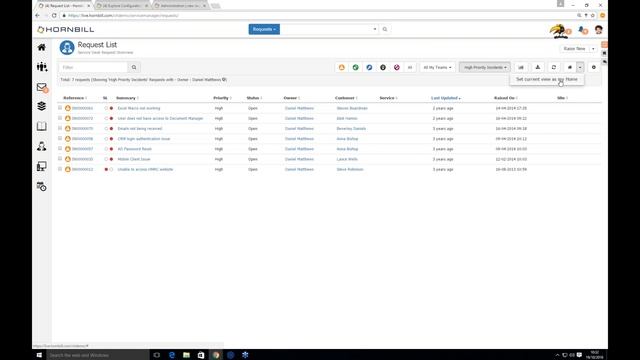This screenshot has height=360, width=640.
Task: Sort by Reference column header
Action: click(74, 98)
